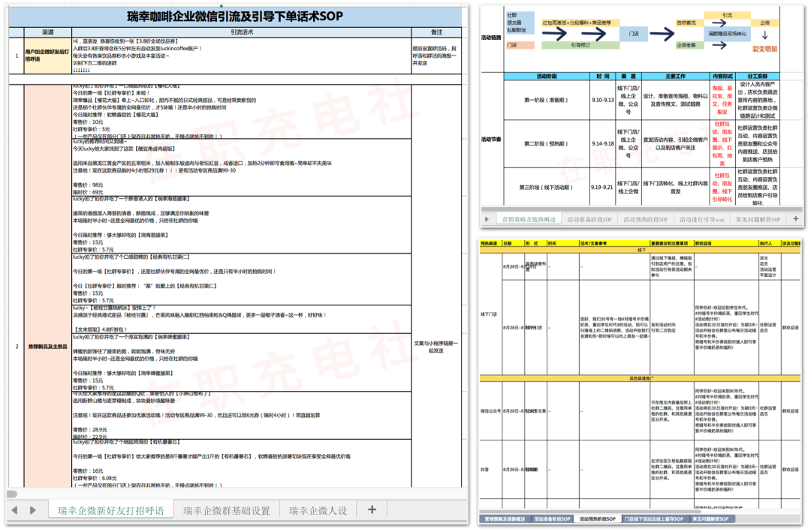Select cell 第三阶段（线下活动期）
The width and height of the screenshot is (811, 532).
(547, 187)
